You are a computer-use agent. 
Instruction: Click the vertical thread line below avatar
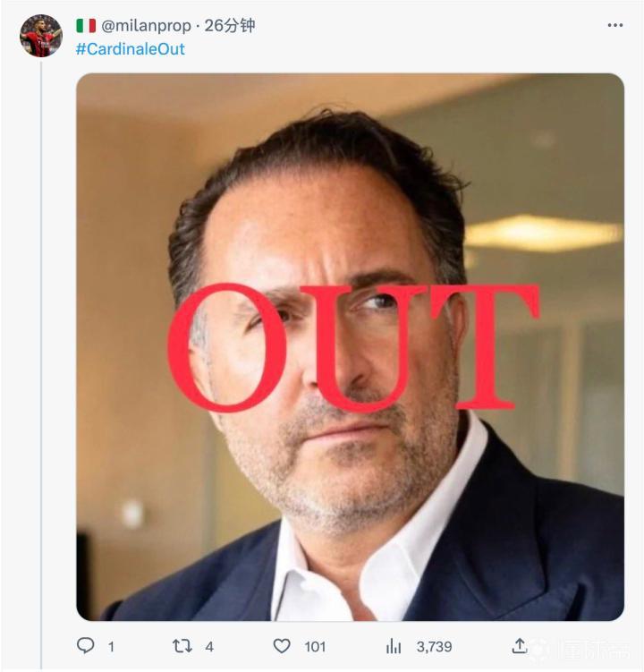(40, 358)
